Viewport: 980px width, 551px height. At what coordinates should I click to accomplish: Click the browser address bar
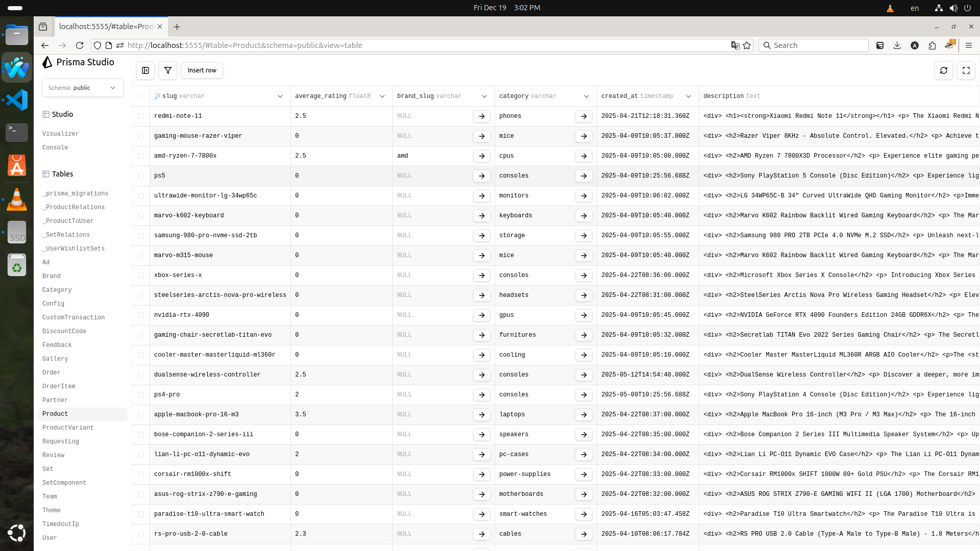[357, 45]
